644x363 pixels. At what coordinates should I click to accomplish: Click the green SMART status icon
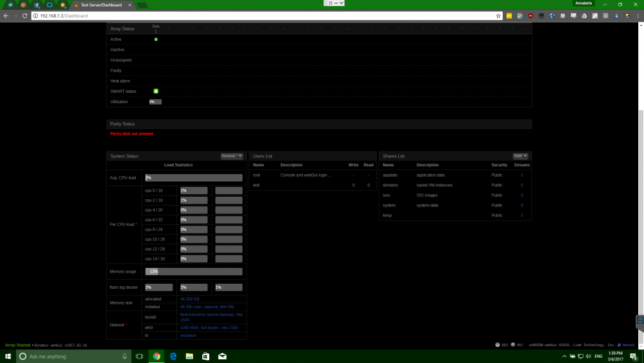(x=156, y=92)
